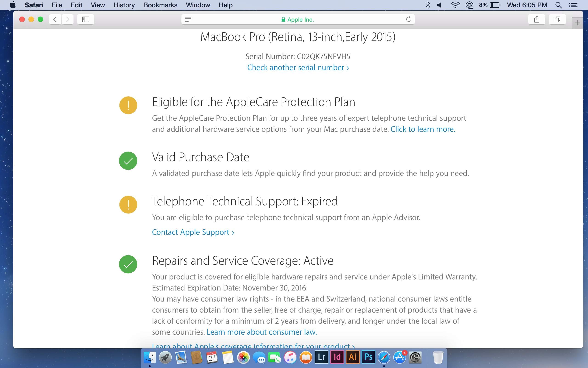Open Finder in the Dock
The image size is (588, 368).
click(150, 357)
